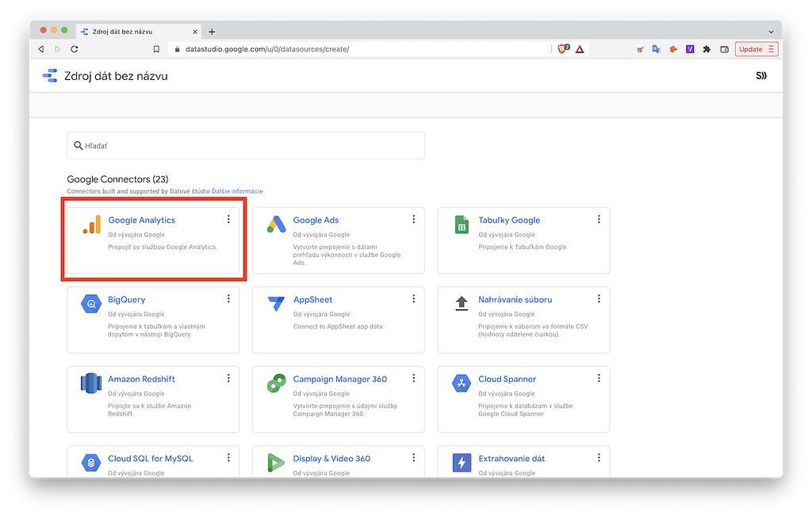Select the Zdroj dát bez názvu tab
The width and height of the screenshot is (812, 516).
(138, 32)
